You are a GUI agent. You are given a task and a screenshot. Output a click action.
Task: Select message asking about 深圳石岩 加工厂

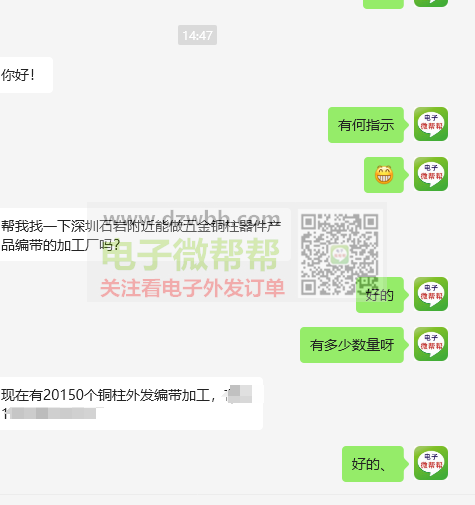[145, 235]
